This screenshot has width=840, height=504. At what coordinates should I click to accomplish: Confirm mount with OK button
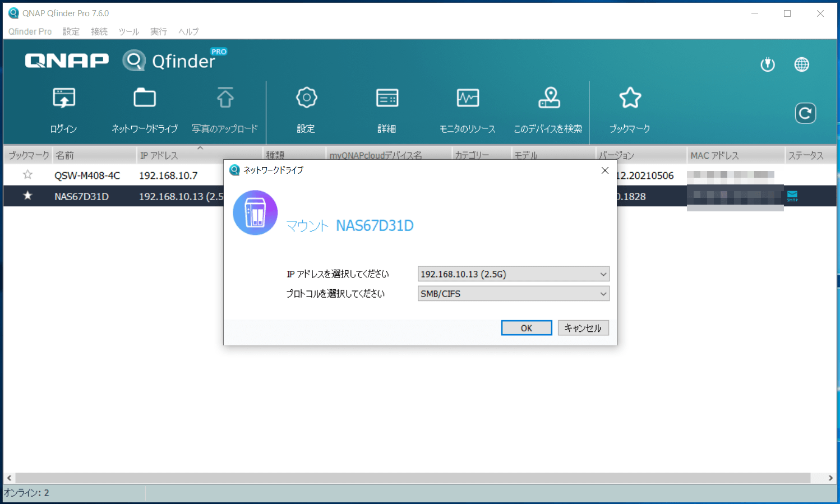(527, 328)
